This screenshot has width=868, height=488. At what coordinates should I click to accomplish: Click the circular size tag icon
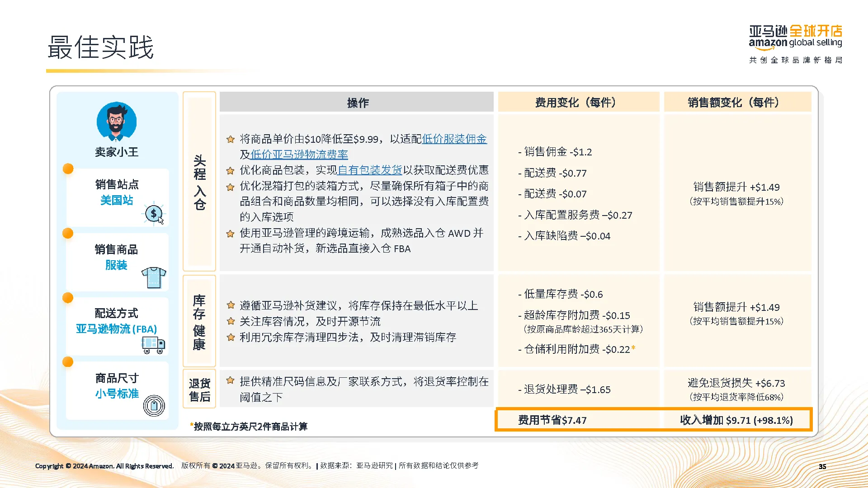click(154, 406)
